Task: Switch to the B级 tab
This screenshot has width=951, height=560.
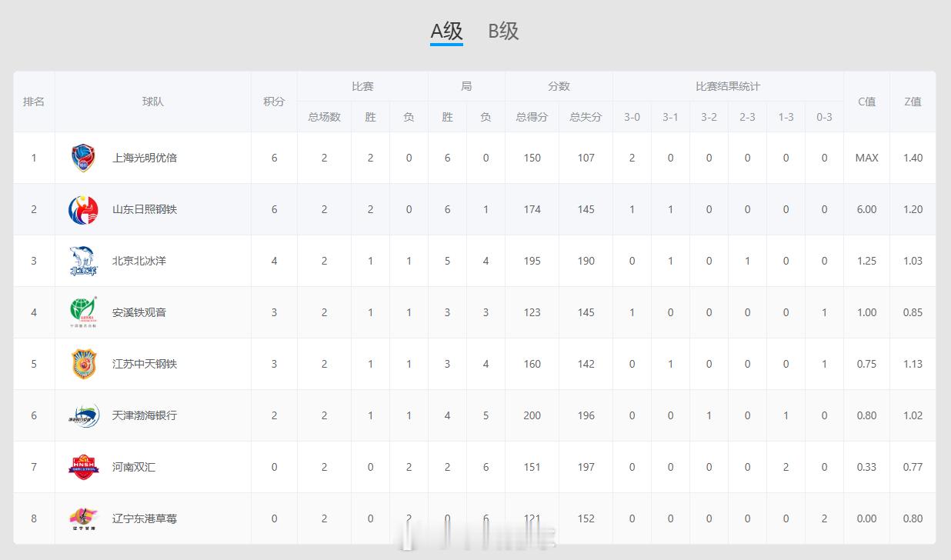Action: pyautogui.click(x=503, y=31)
